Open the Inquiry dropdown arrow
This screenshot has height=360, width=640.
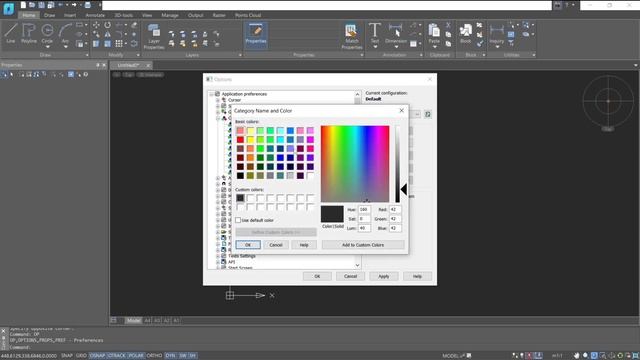pyautogui.click(x=497, y=47)
